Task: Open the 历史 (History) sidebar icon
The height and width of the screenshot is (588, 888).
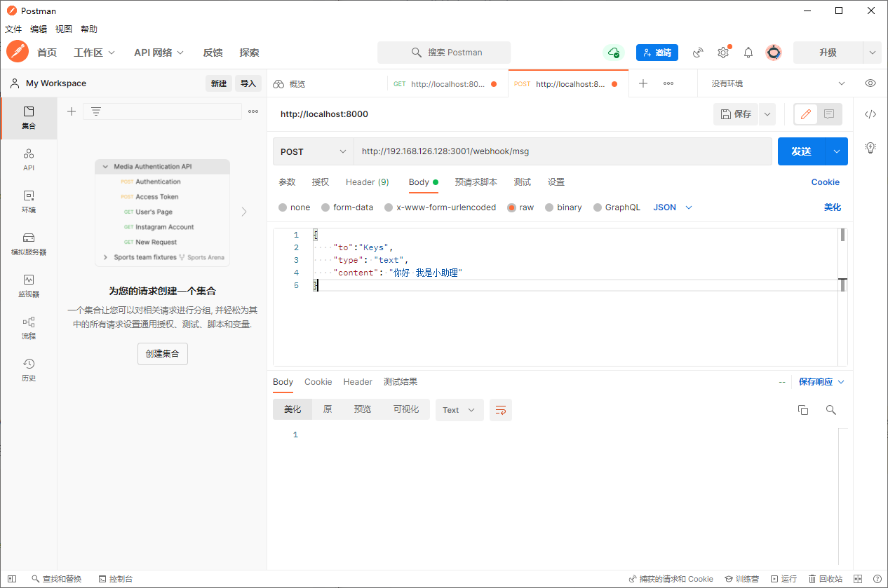Action: [x=28, y=369]
